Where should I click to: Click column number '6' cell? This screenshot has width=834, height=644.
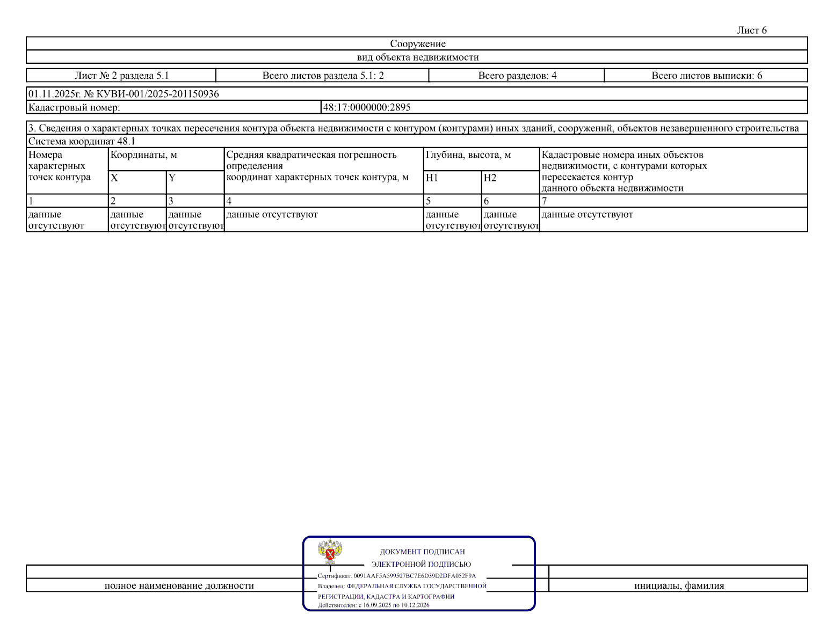coord(511,201)
